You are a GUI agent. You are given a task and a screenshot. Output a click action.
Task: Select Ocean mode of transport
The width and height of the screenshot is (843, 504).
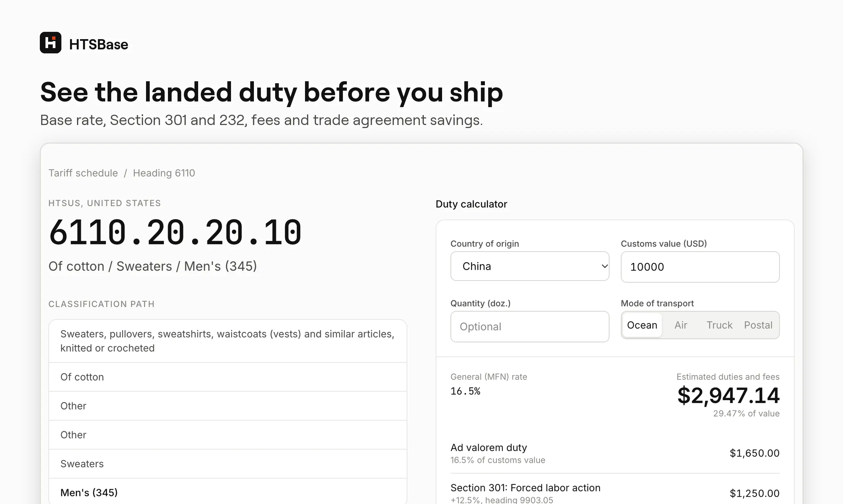pos(642,325)
